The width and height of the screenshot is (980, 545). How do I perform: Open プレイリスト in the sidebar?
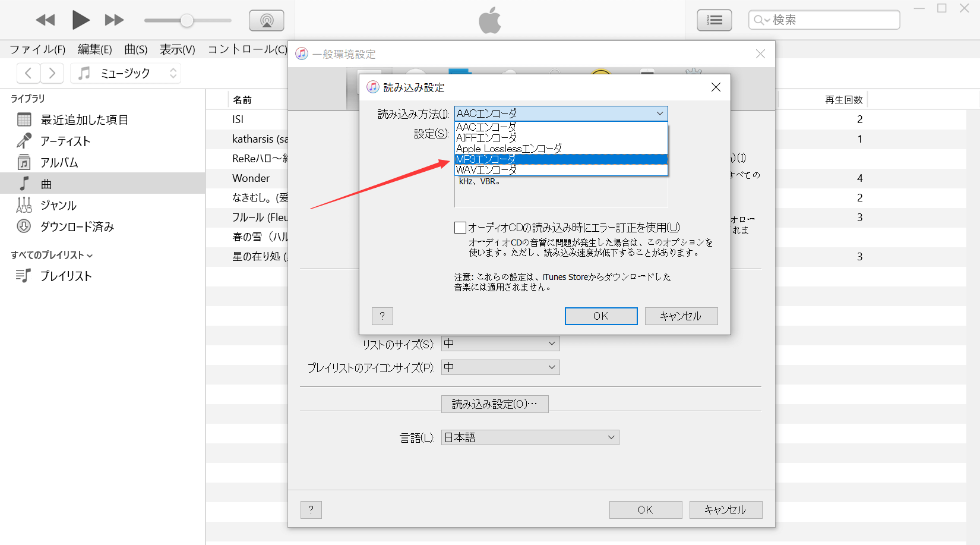[103, 276]
